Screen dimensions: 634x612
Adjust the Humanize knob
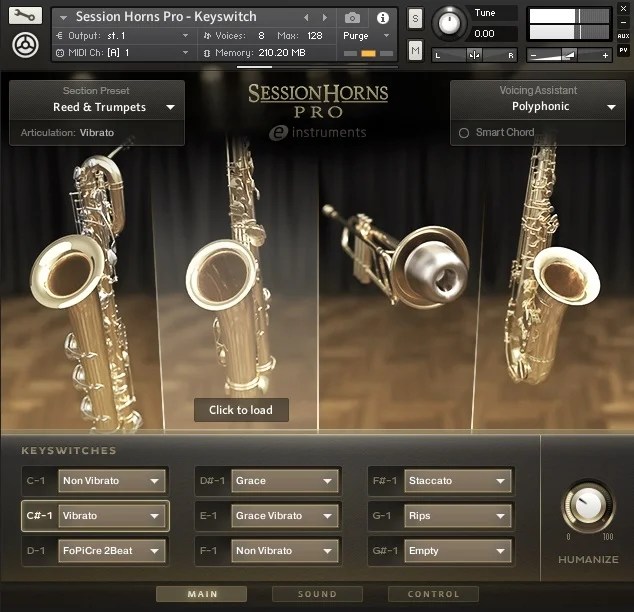click(588, 506)
